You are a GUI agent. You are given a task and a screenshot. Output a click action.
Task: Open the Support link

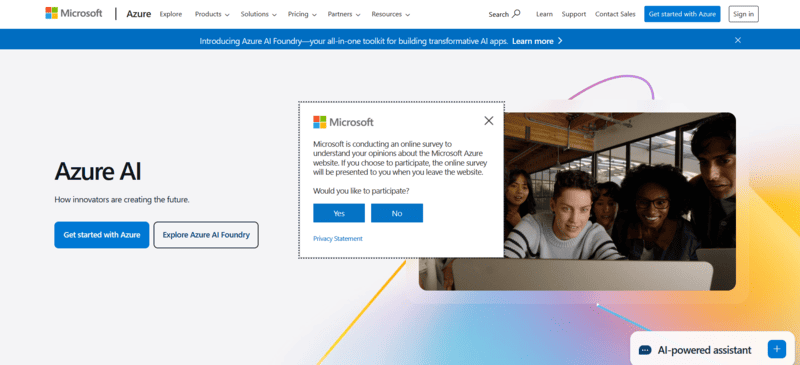(x=573, y=14)
